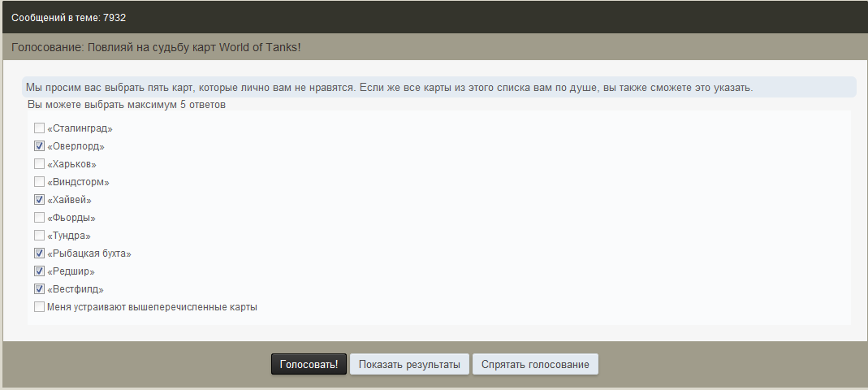Select the «Фьорды» checkbox
This screenshot has height=390, width=868.
(x=39, y=218)
